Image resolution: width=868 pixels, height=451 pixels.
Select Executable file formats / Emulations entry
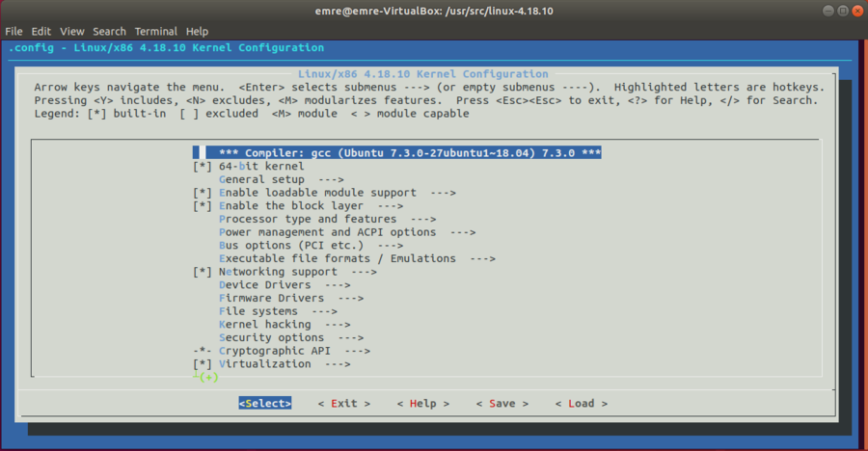click(338, 259)
